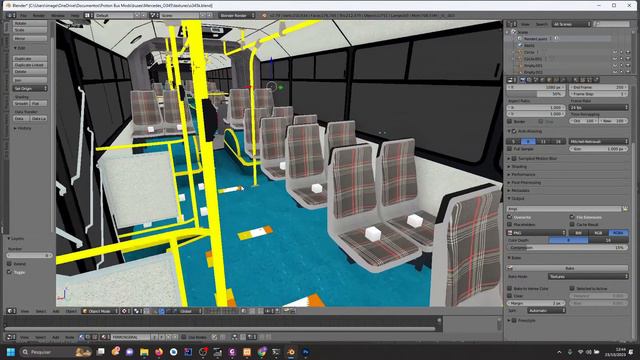The image size is (640, 360).
Task: Click the Delete button in tool shelf
Action: (x=30, y=71)
